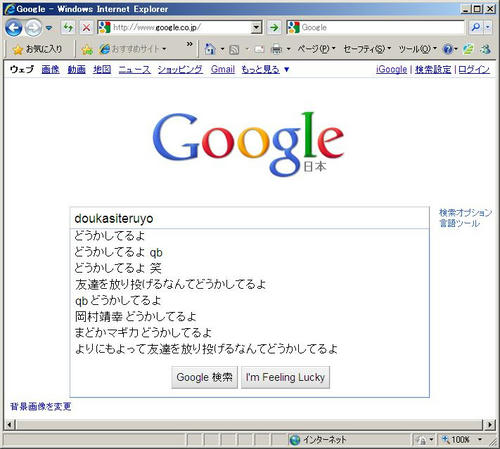Click the Help question mark icon
Image resolution: width=500 pixels, height=449 pixels.
(448, 49)
